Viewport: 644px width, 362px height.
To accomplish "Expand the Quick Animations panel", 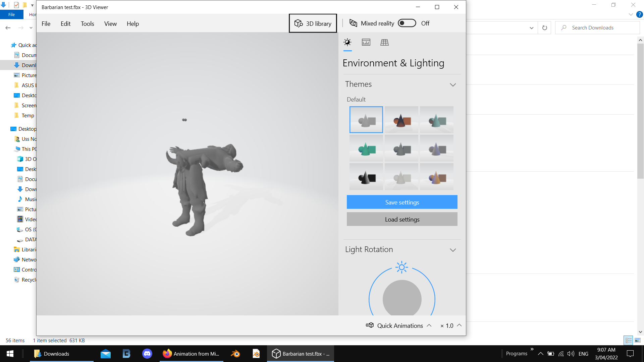I will pyautogui.click(x=429, y=325).
